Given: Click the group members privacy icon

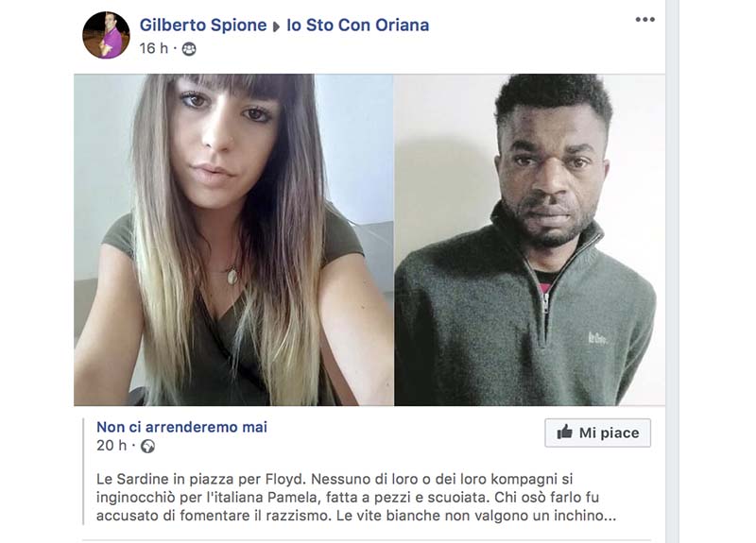Looking at the screenshot, I should pyautogui.click(x=189, y=49).
